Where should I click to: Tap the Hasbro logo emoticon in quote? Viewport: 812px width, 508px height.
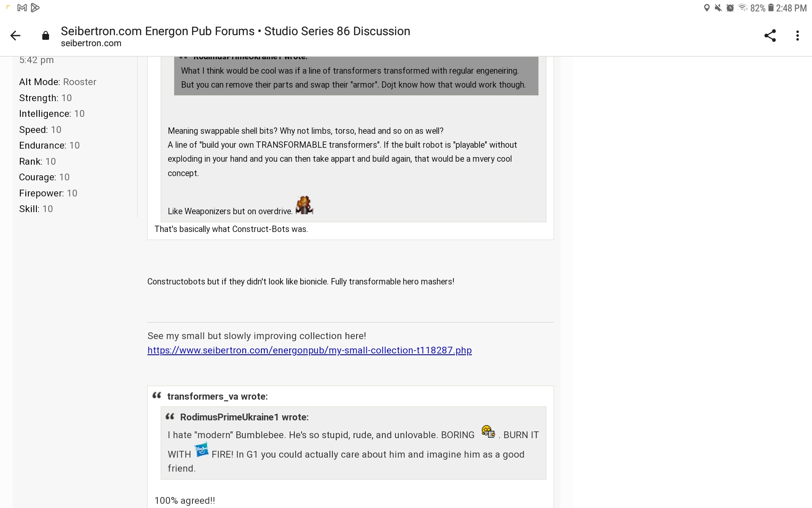point(201,450)
